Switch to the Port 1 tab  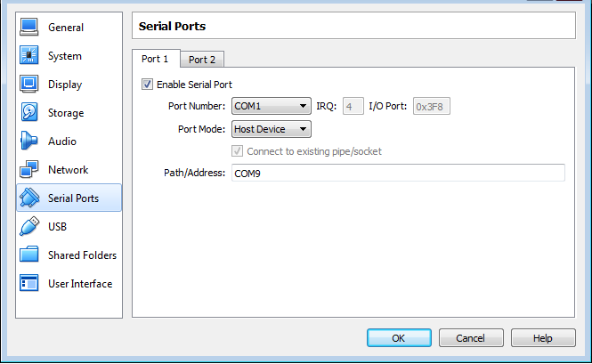point(155,59)
